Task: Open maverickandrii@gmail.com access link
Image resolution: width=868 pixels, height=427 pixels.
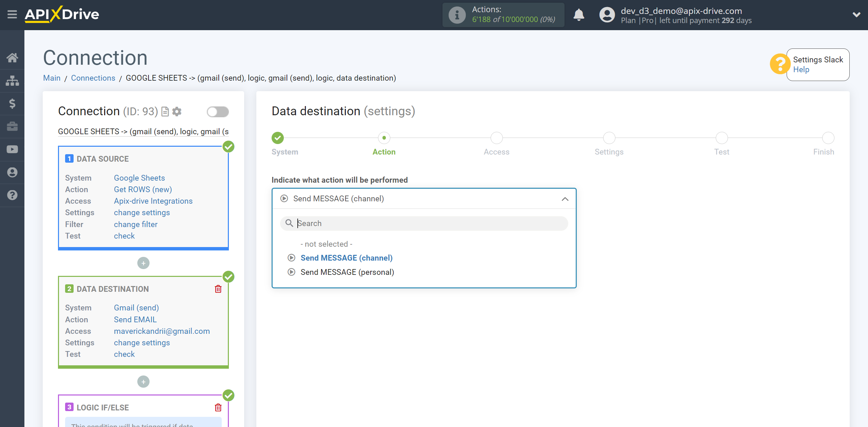Action: coord(162,331)
